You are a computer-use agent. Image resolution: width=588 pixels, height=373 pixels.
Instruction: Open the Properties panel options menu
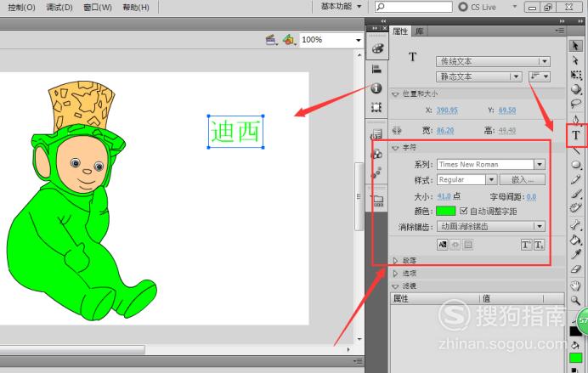pos(560,31)
